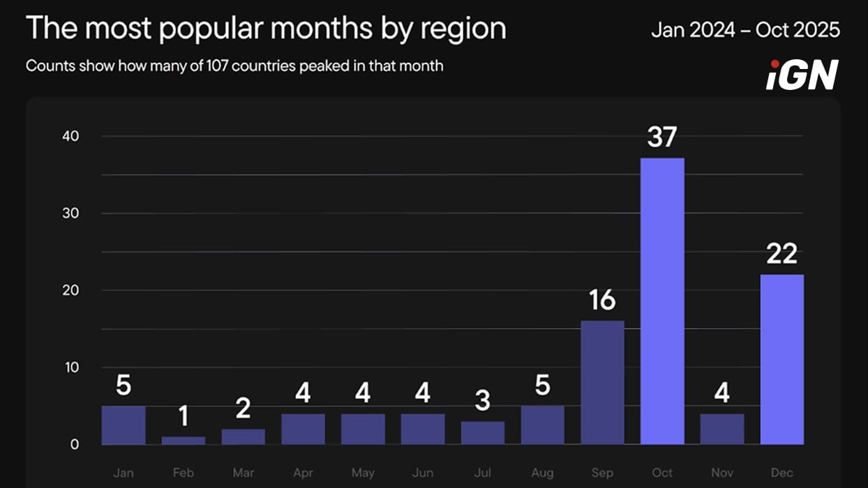Click the Feb axis label
868x488 pixels.
point(183,473)
